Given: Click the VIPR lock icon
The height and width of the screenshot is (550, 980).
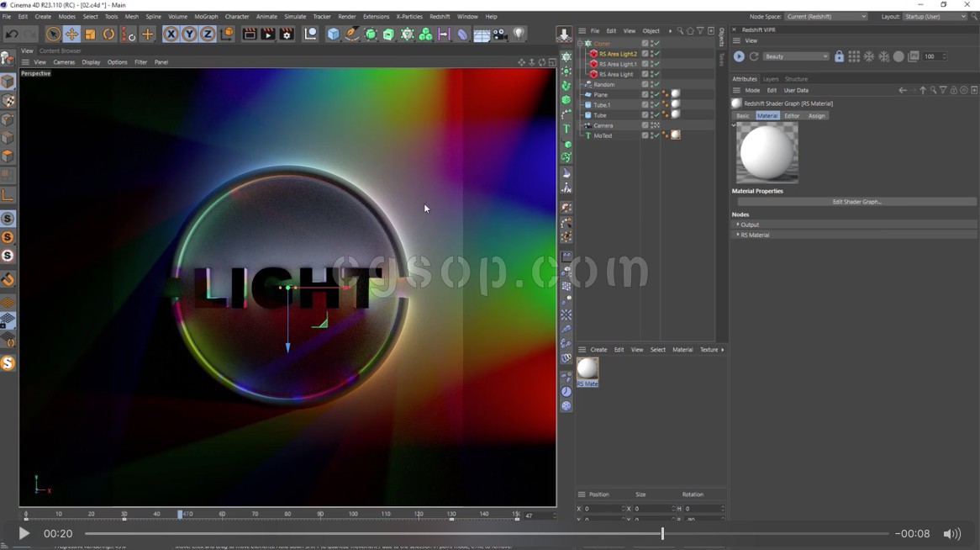Looking at the screenshot, I should pyautogui.click(x=839, y=56).
